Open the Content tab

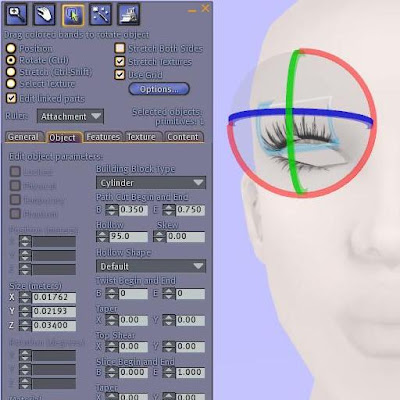pyautogui.click(x=183, y=137)
